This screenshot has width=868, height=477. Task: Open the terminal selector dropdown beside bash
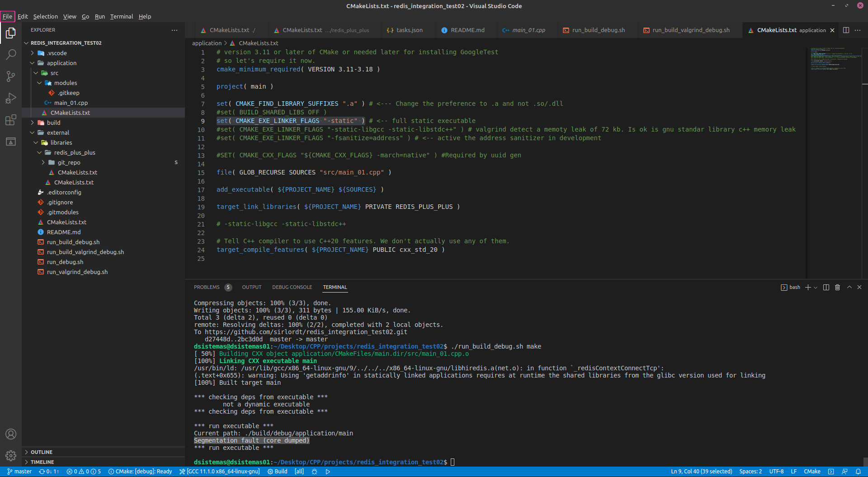(x=816, y=287)
